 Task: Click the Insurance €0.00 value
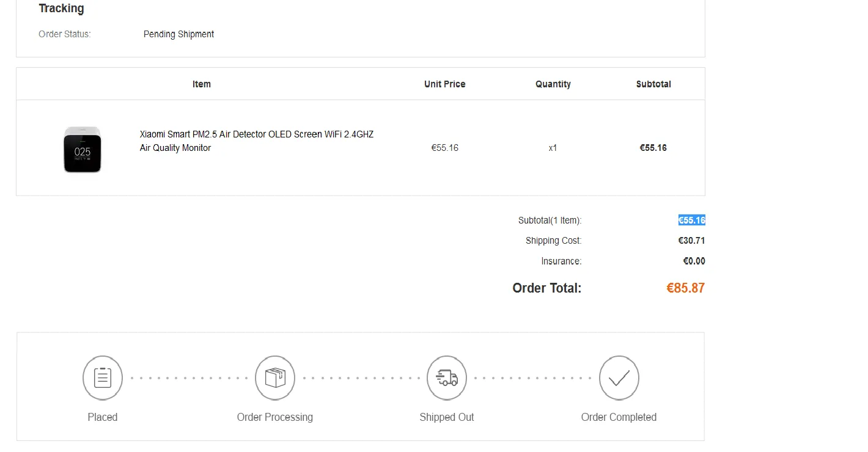694,261
